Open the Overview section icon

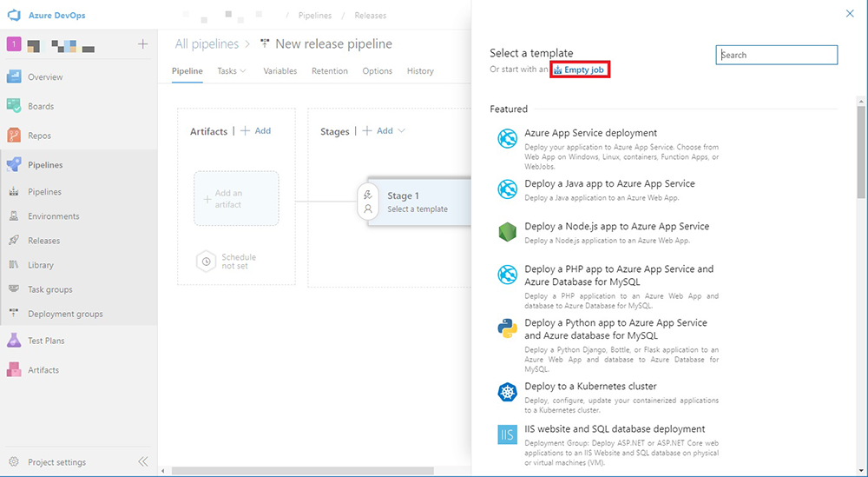click(14, 76)
